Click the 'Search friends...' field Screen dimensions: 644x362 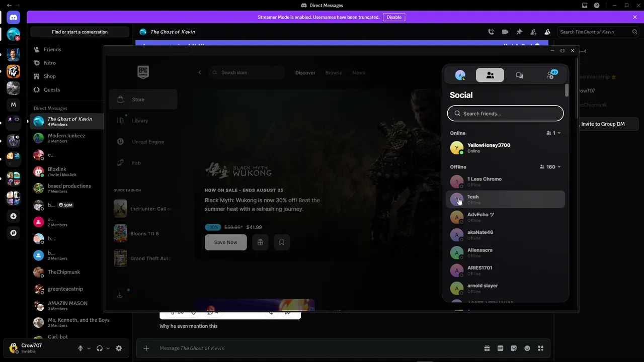pyautogui.click(x=505, y=114)
